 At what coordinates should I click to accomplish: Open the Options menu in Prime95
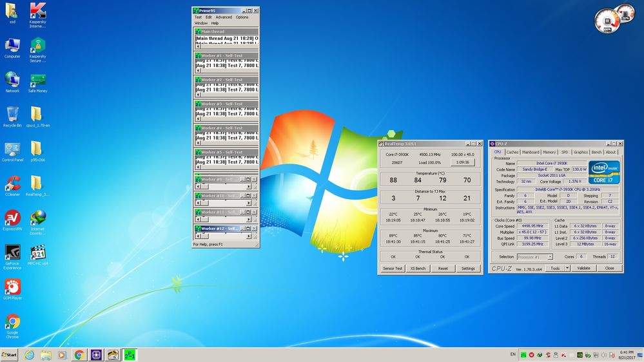click(x=242, y=17)
